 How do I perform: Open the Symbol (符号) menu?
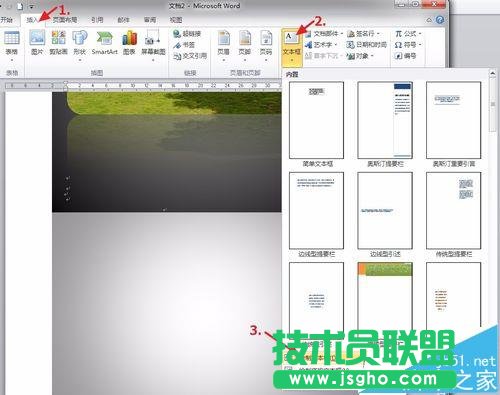408,45
